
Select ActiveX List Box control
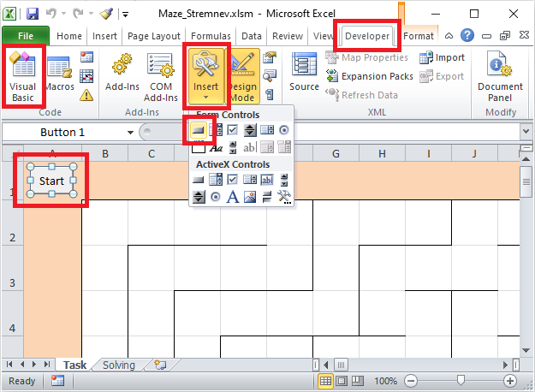[x=250, y=180]
